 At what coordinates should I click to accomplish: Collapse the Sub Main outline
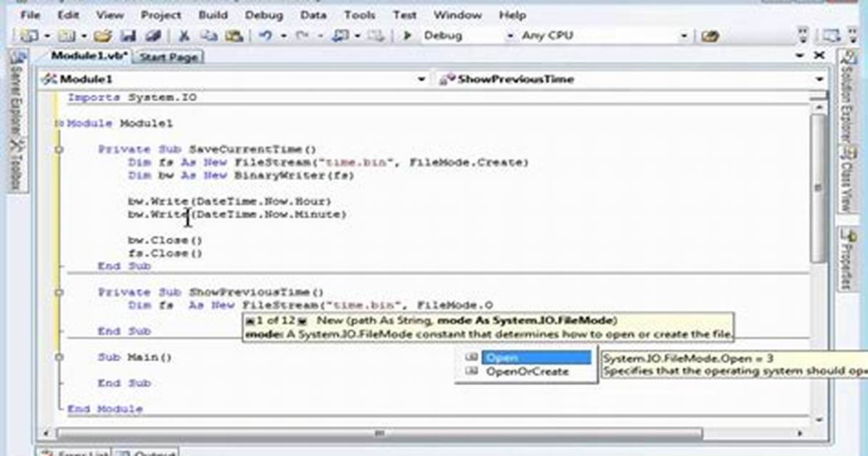pos(60,357)
